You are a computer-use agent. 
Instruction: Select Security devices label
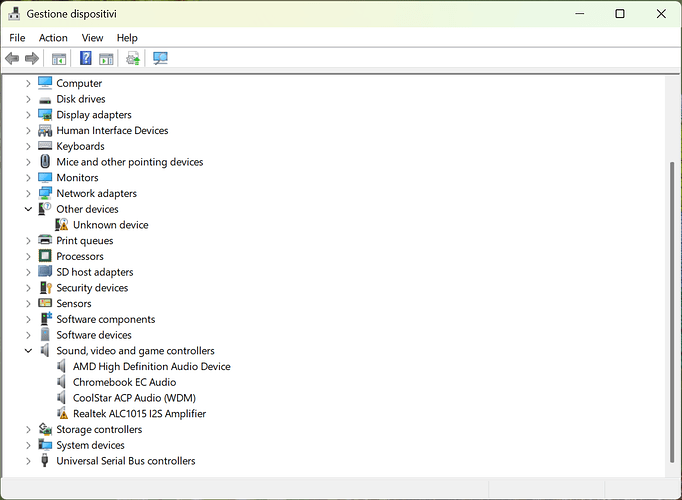coord(92,288)
